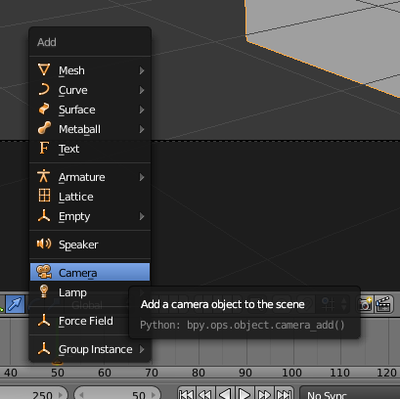Click frame 100 on the timeline
Screen dimensions: 400x399
291,372
